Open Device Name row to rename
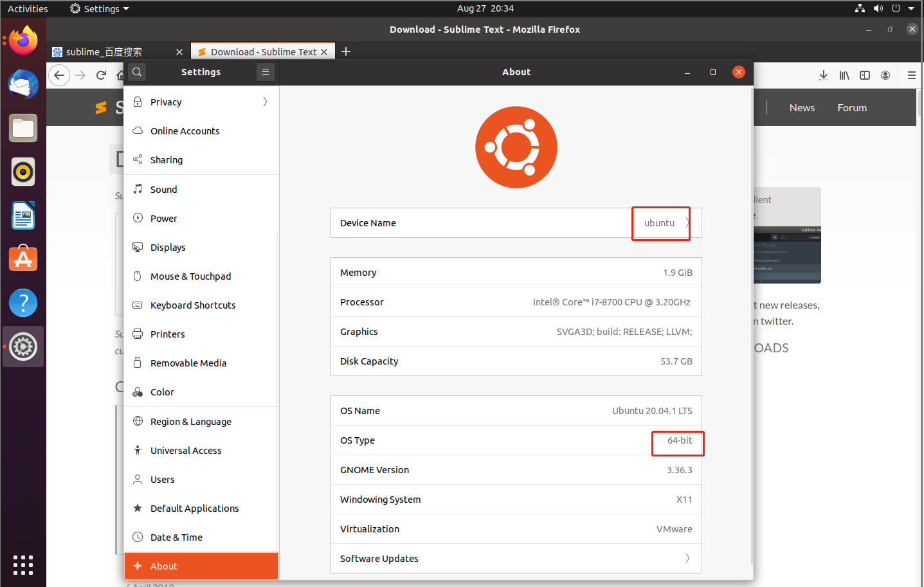Viewport: 924px width, 587px height. tap(516, 222)
